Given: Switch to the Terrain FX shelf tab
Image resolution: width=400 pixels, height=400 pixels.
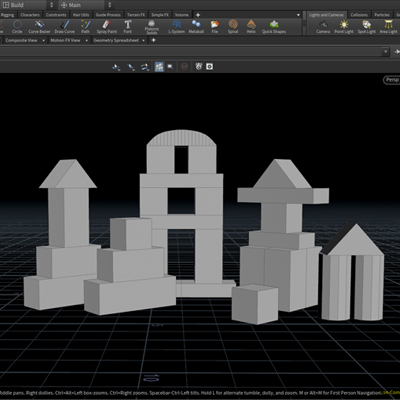Looking at the screenshot, I should (136, 15).
